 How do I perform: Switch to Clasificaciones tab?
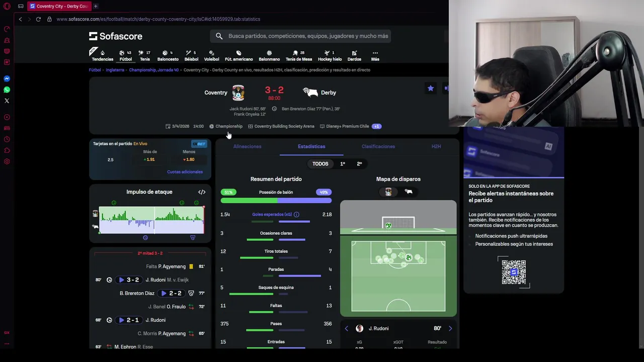[378, 146]
